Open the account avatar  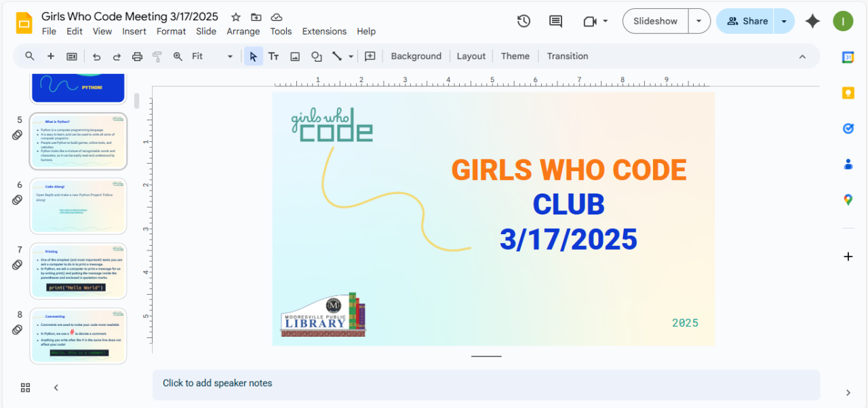click(x=843, y=21)
